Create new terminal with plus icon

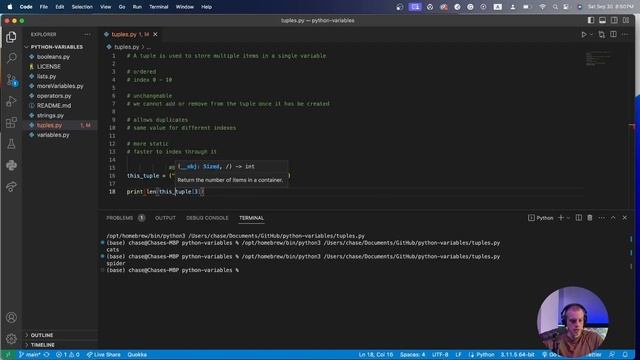click(x=561, y=218)
